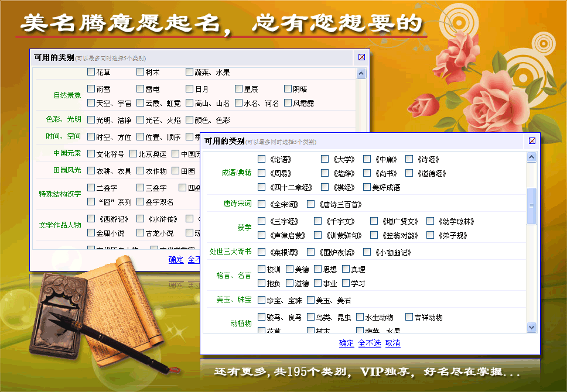The image size is (567, 392).
Task: Click the scroll-up arrow of the front dialog
Action: [532, 156]
